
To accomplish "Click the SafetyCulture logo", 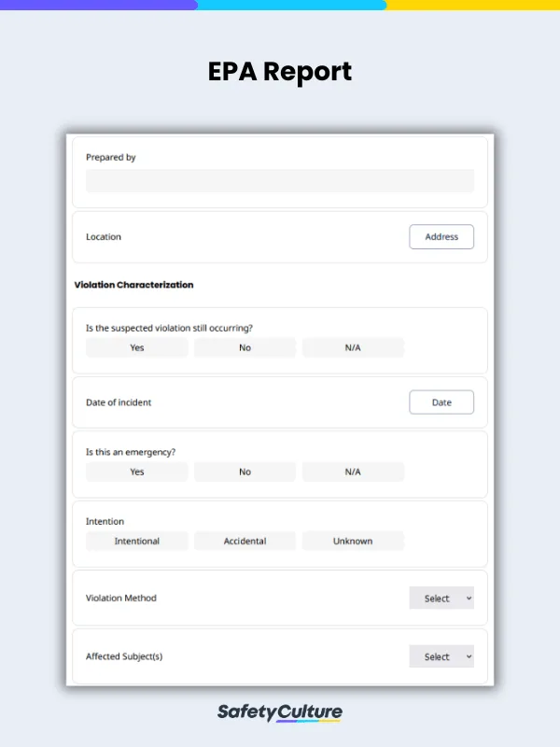I will (280, 712).
